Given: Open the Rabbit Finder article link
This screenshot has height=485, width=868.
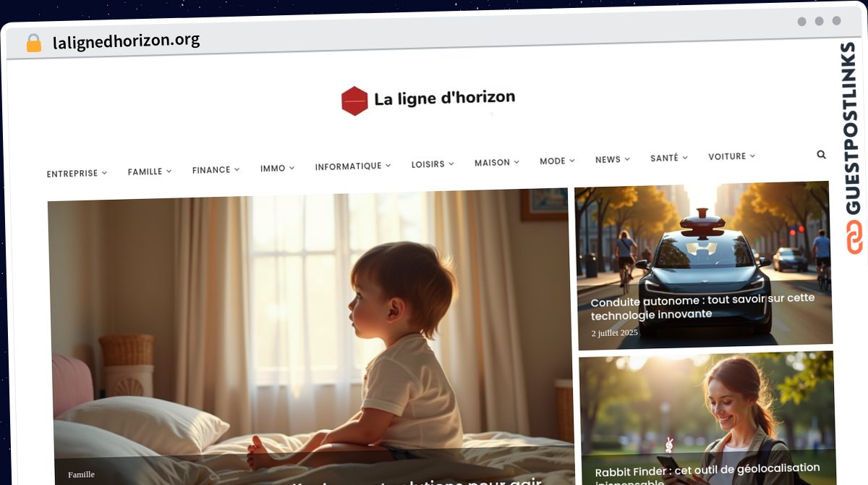Looking at the screenshot, I should [707, 474].
